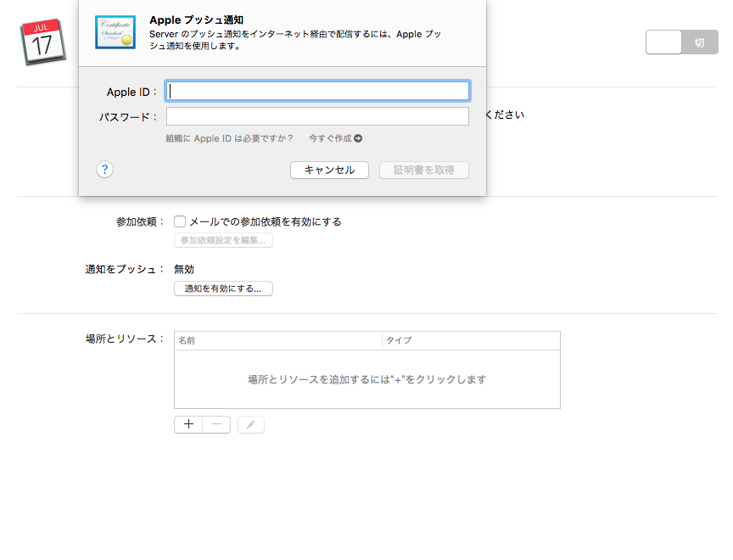Screen dimensions: 733x560
Task: Turn on the calendar service switch
Action: point(663,41)
